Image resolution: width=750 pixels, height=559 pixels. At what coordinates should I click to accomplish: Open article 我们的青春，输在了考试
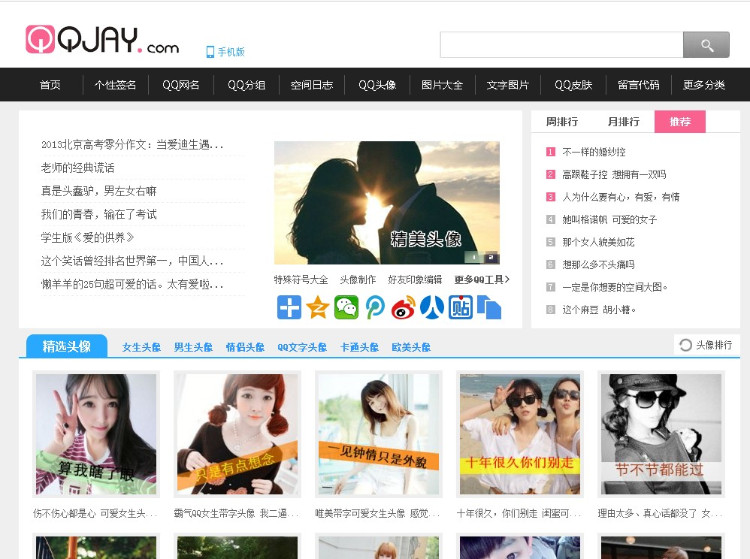coord(99,214)
